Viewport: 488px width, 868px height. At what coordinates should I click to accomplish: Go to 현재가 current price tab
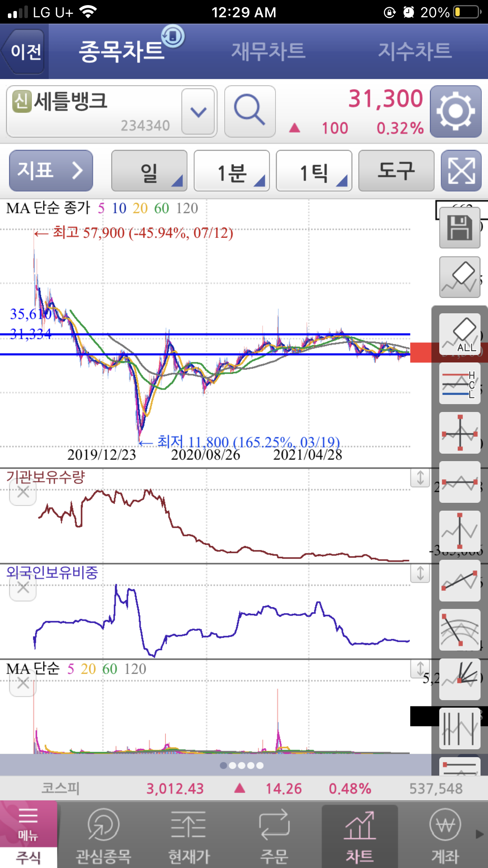[x=189, y=835]
